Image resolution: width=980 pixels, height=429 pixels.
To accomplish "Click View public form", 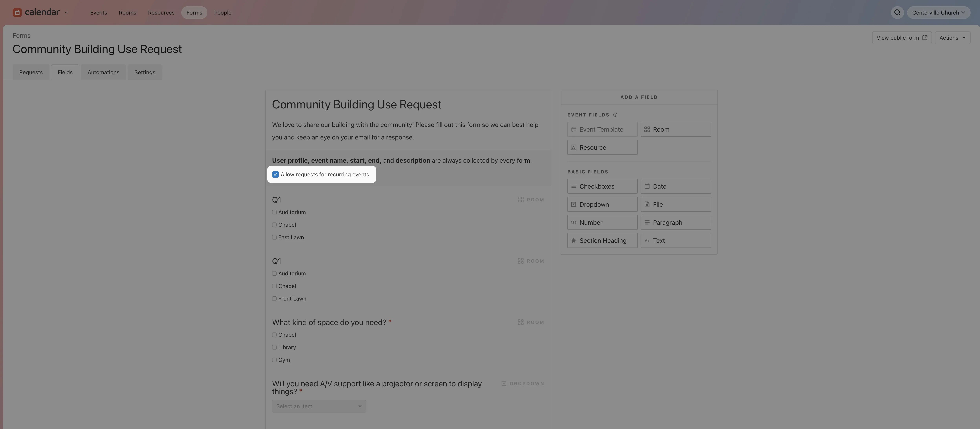I will [x=902, y=38].
